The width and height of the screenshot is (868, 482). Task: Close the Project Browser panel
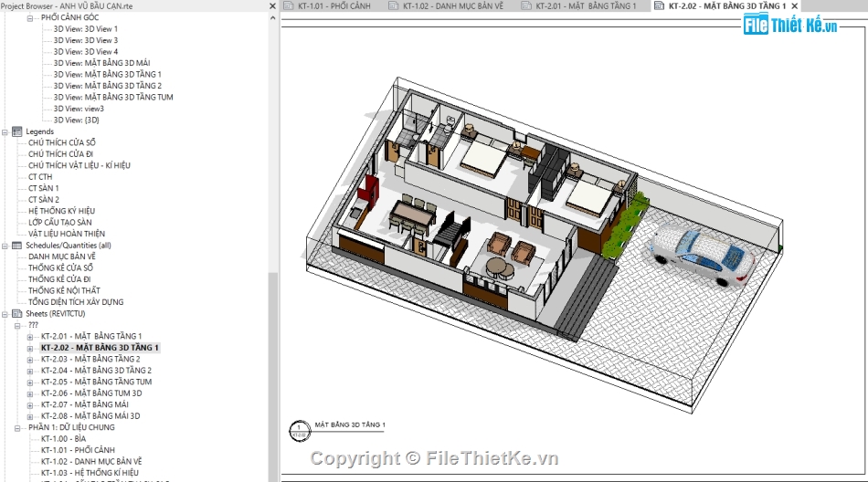[272, 5]
